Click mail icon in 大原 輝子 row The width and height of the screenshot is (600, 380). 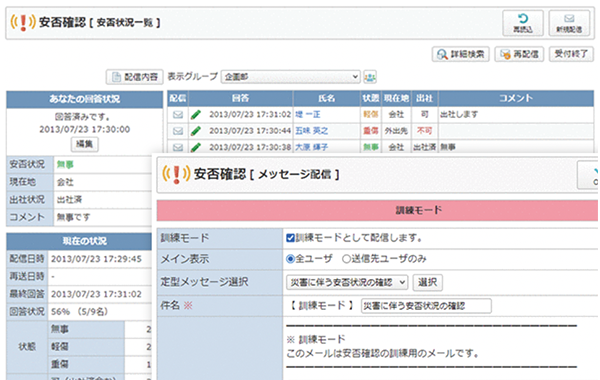click(x=178, y=147)
